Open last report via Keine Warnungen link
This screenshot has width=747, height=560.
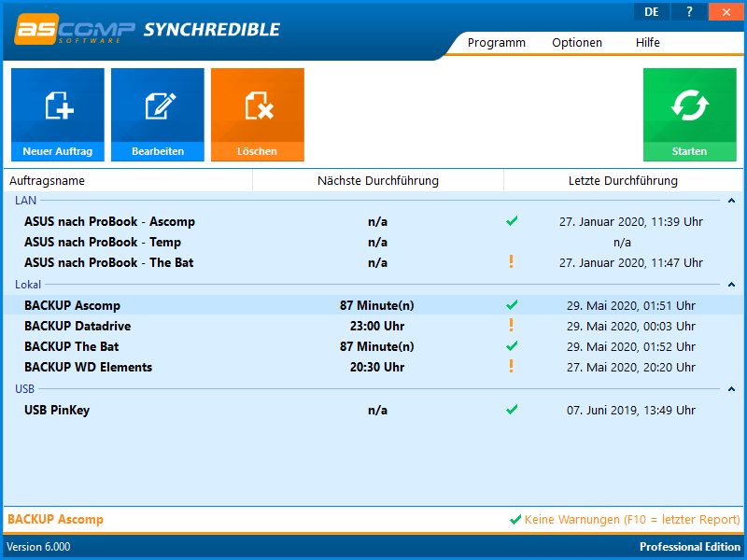(631, 520)
